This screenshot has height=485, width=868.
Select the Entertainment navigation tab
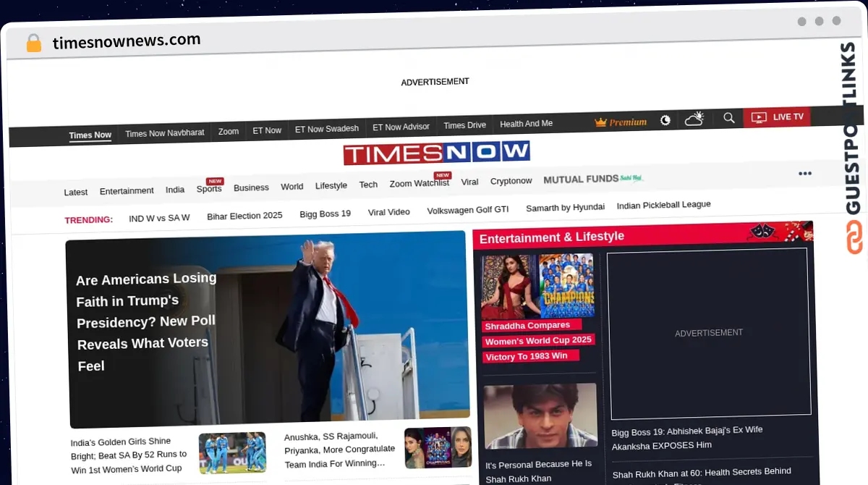127,191
